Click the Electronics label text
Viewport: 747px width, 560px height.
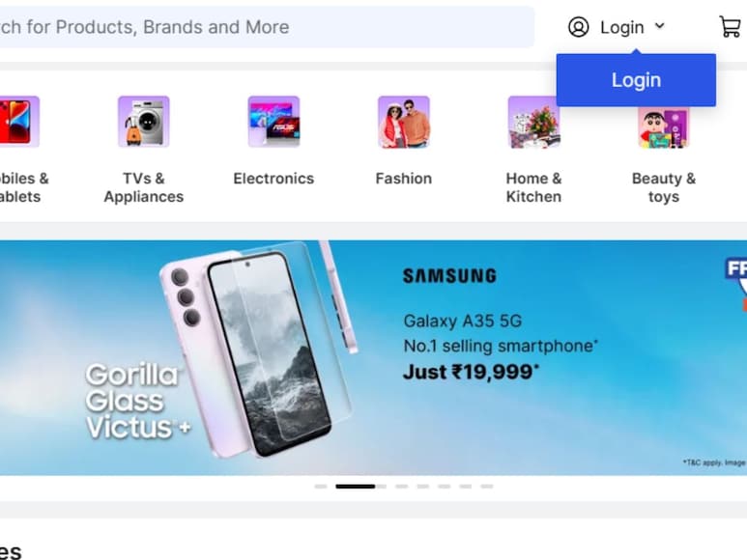pos(273,179)
